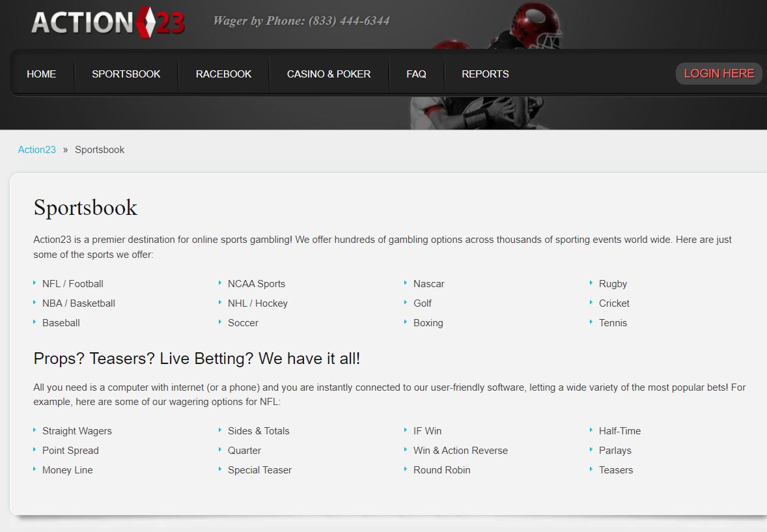Follow the Action23 breadcrumb link
767x532 pixels.
[x=37, y=150]
